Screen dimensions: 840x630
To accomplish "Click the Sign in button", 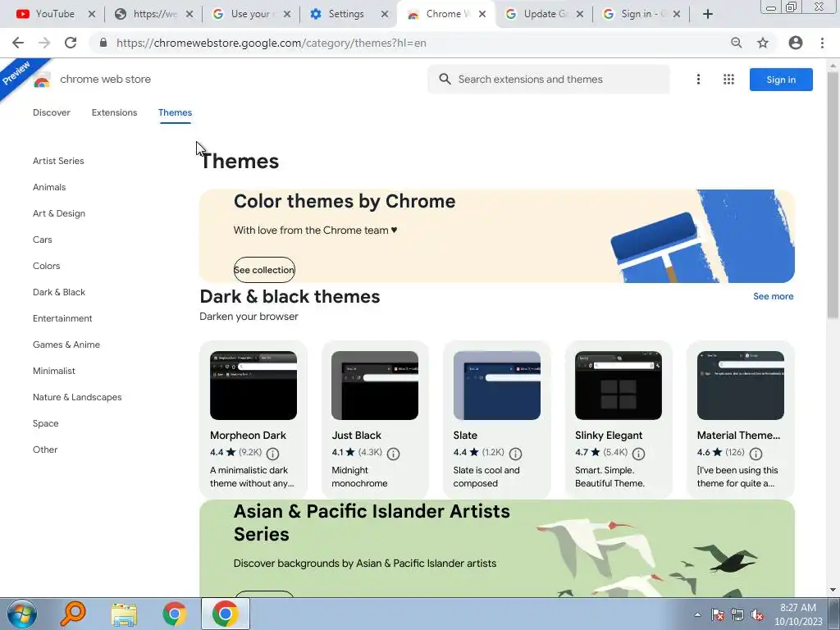I will 781,80.
